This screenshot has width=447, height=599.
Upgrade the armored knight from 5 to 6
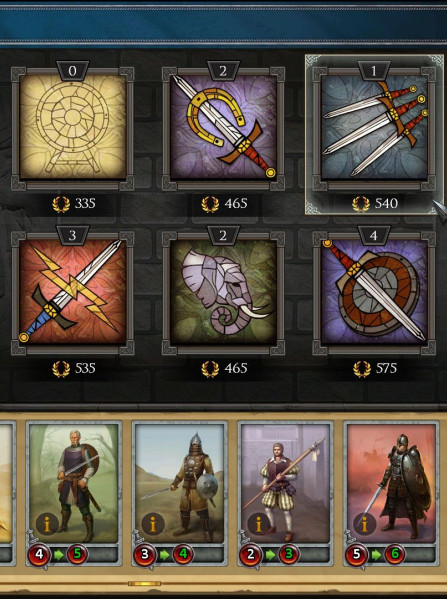click(375, 554)
